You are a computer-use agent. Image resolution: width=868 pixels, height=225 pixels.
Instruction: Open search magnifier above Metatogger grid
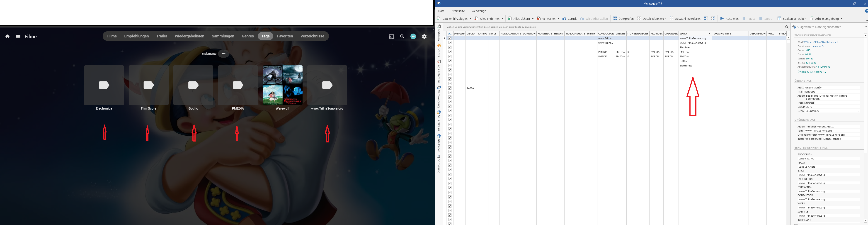[x=786, y=27]
